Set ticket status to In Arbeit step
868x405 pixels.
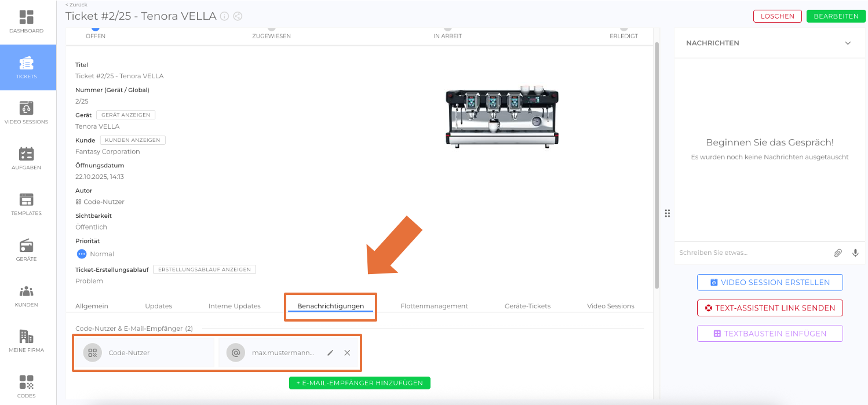pos(447,28)
